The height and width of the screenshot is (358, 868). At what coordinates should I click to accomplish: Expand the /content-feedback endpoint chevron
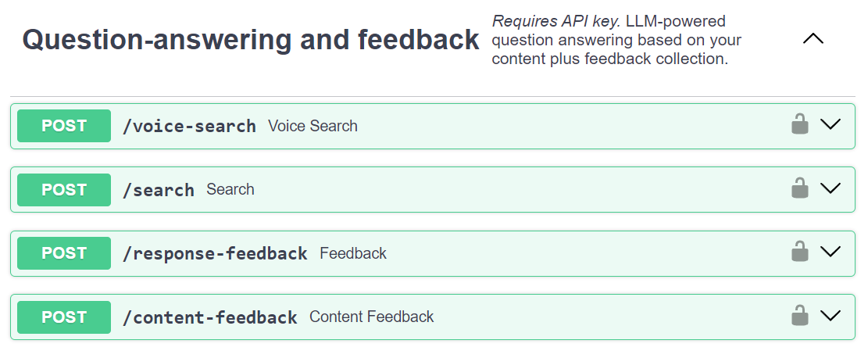click(x=830, y=316)
